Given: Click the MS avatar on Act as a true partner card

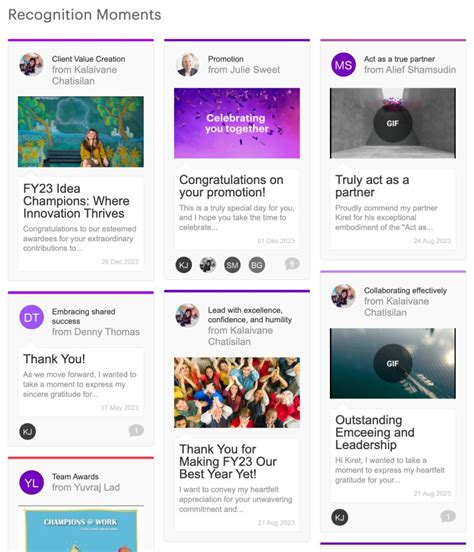Looking at the screenshot, I should [343, 65].
